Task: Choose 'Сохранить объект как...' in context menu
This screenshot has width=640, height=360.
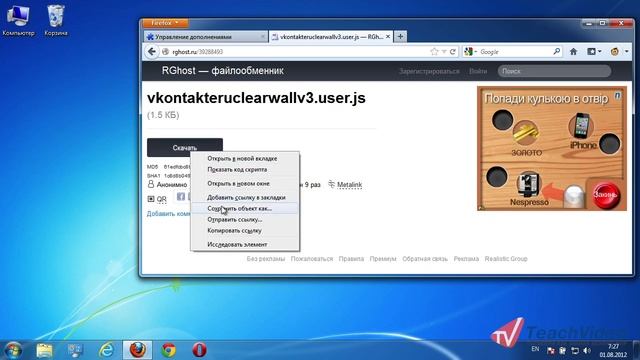Action: click(245, 209)
